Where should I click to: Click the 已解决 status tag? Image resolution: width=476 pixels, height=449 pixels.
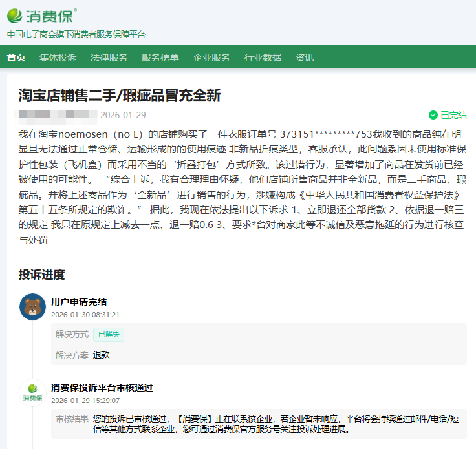coord(109,335)
